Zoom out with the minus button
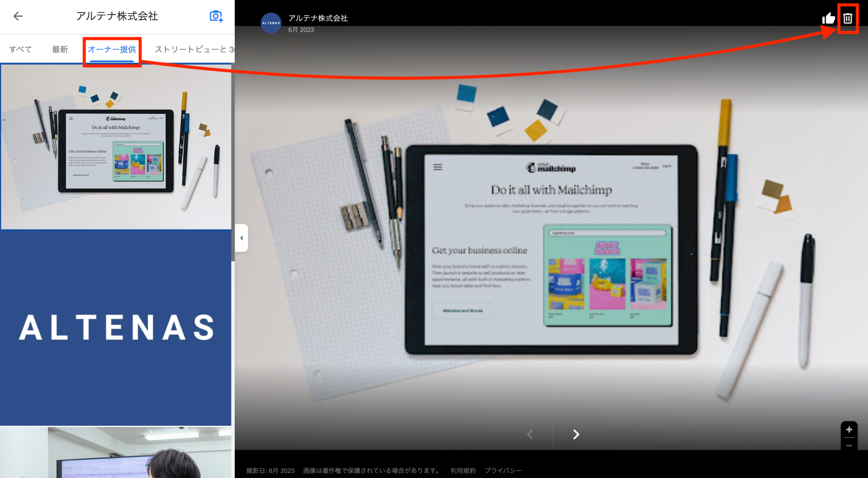Image resolution: width=868 pixels, height=478 pixels. point(849,445)
